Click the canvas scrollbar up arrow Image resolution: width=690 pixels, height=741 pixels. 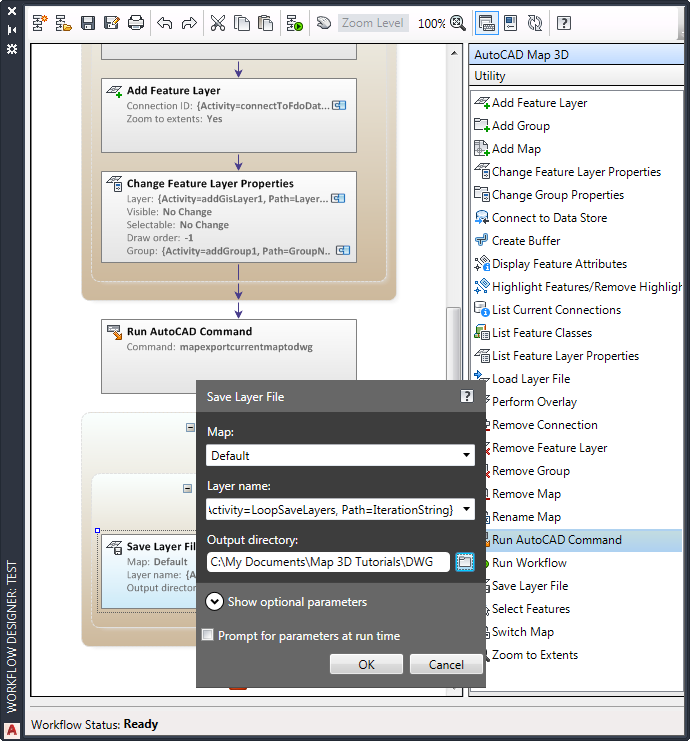coord(454,53)
